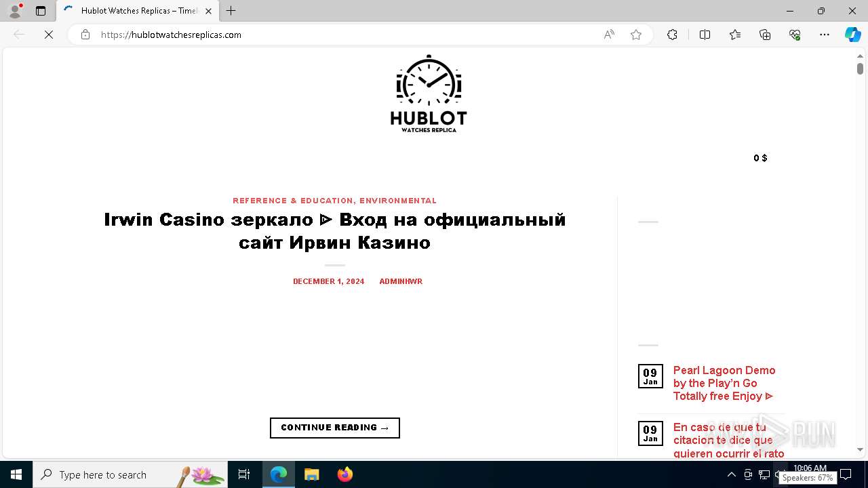Click the 10:06 AM taskbar clock

click(810, 468)
